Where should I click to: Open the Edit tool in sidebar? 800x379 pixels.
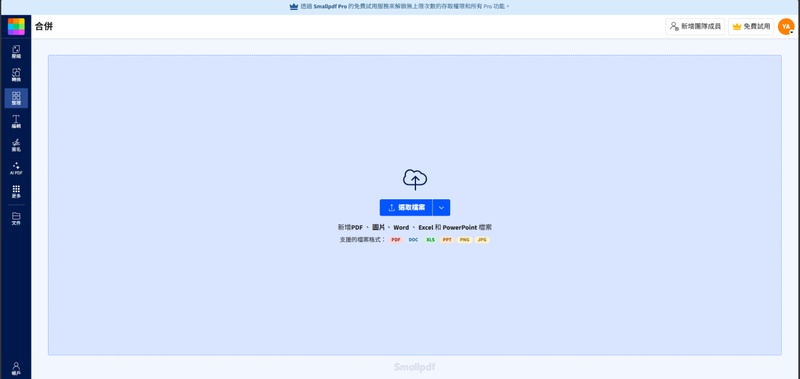tap(16, 121)
